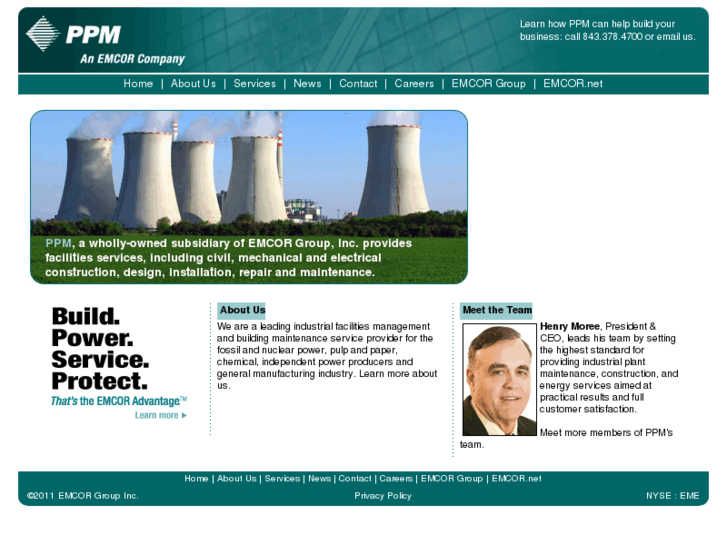Click the Learn more arrow link
The image size is (727, 545).
(161, 415)
